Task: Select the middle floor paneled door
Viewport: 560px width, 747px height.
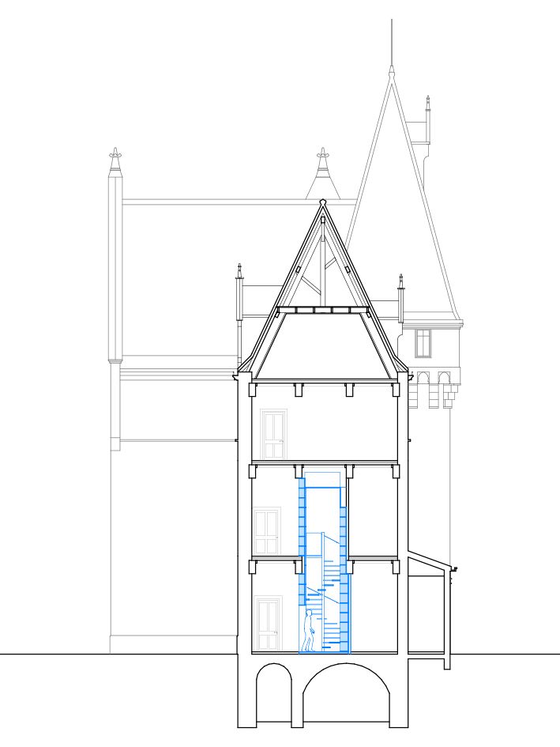Action: coord(266,531)
